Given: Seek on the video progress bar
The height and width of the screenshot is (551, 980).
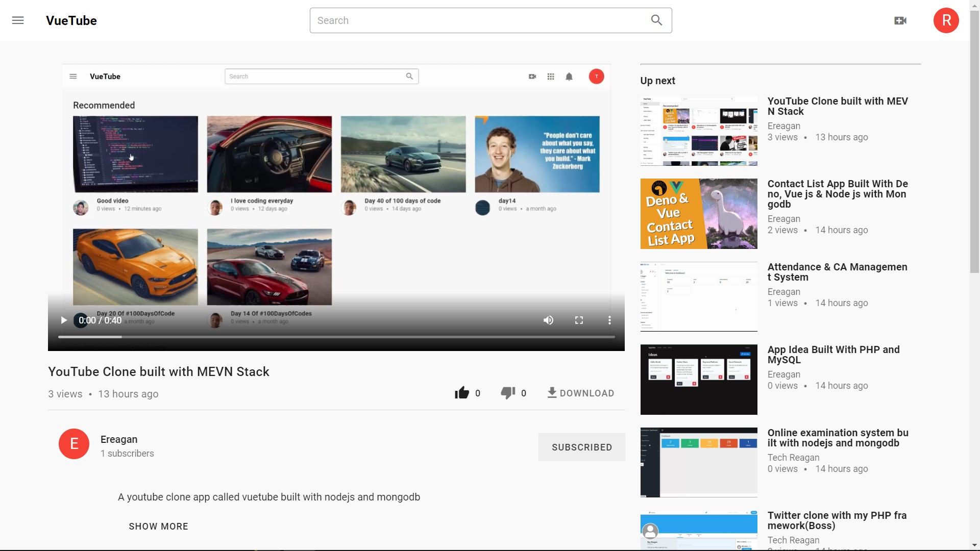Looking at the screenshot, I should coord(336,337).
